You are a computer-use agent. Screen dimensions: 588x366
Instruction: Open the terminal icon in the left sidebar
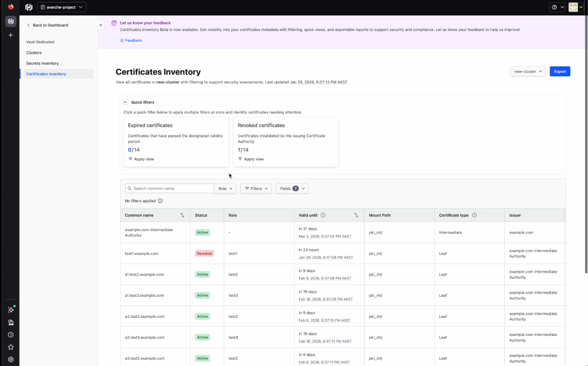[x=11, y=322]
